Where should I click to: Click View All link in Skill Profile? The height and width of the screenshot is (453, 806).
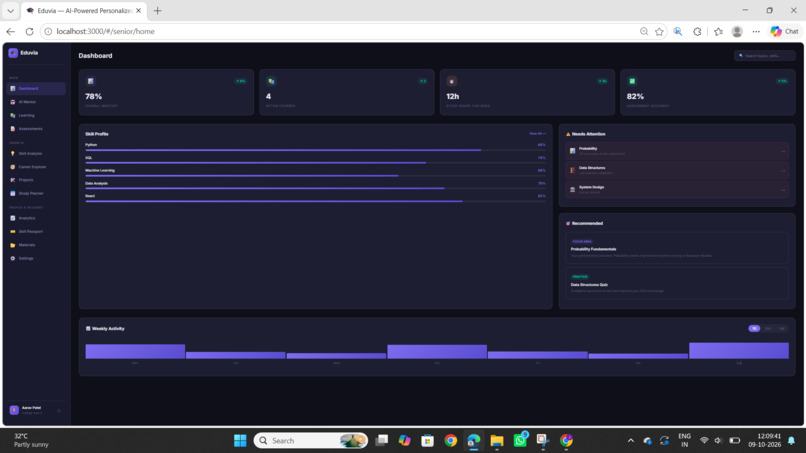538,134
